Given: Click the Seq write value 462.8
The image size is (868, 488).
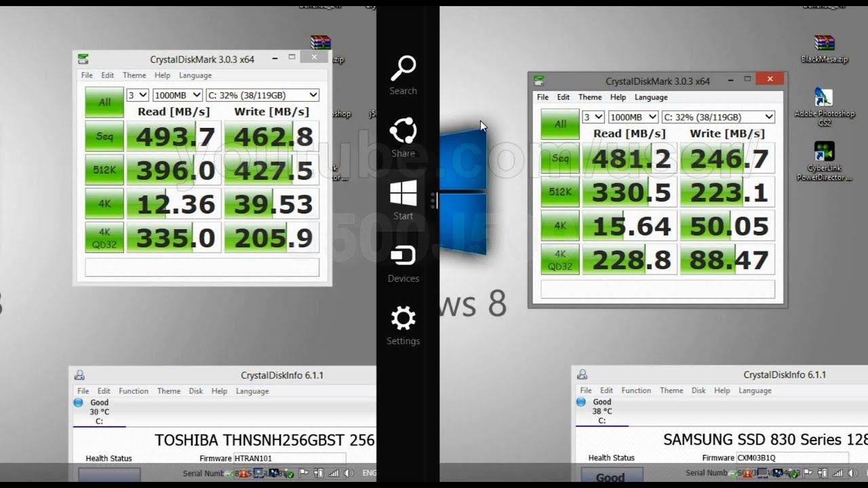Looking at the screenshot, I should (272, 136).
